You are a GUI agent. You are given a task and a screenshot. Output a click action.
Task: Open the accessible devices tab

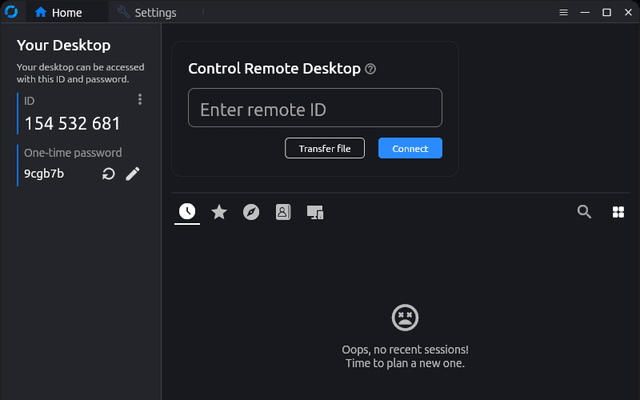pyautogui.click(x=315, y=212)
